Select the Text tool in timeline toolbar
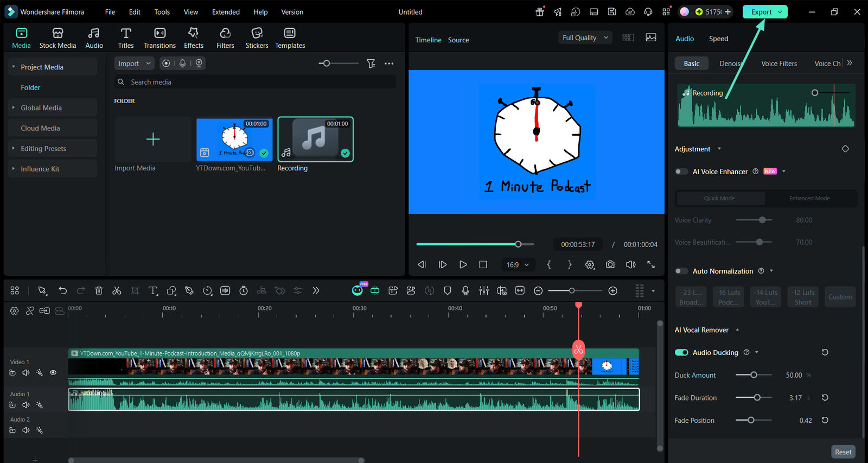Viewport: 868px width, 463px height. pos(153,291)
